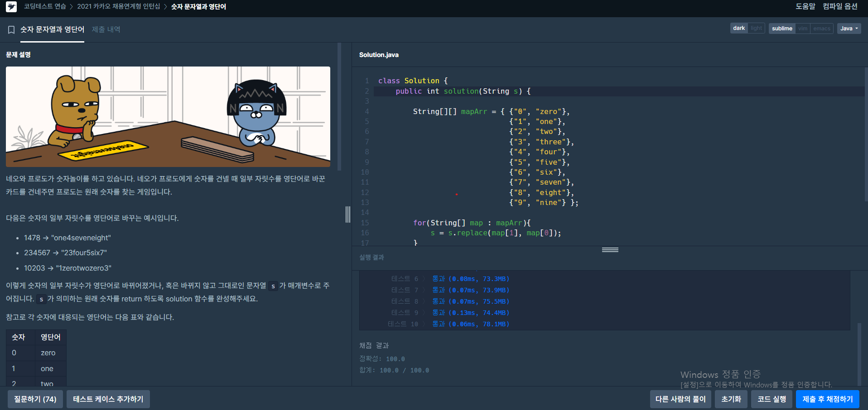Choose vim keymap mode

[x=803, y=29]
